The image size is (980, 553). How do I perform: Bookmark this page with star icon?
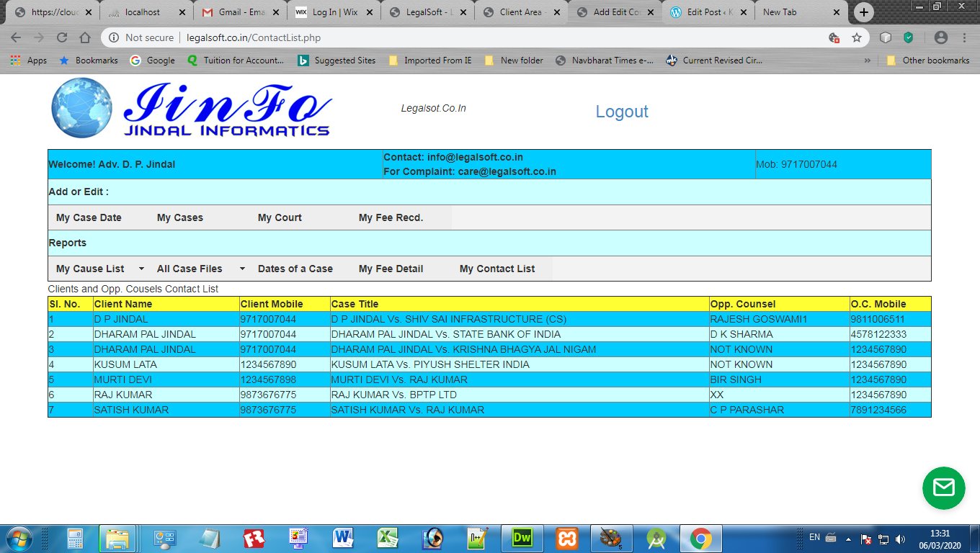pyautogui.click(x=857, y=37)
